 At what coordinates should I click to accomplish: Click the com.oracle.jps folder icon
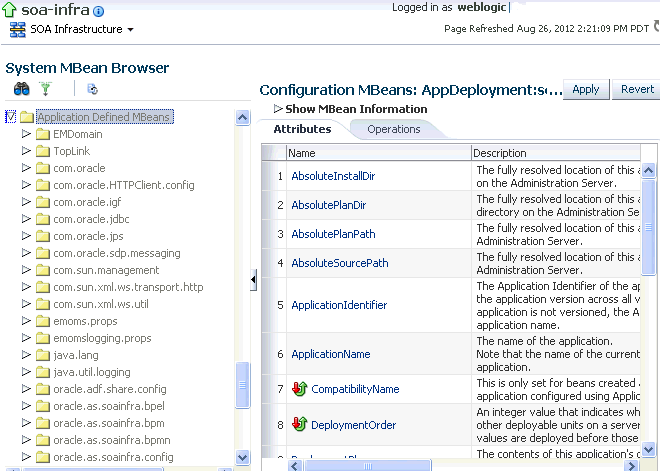coord(43,236)
